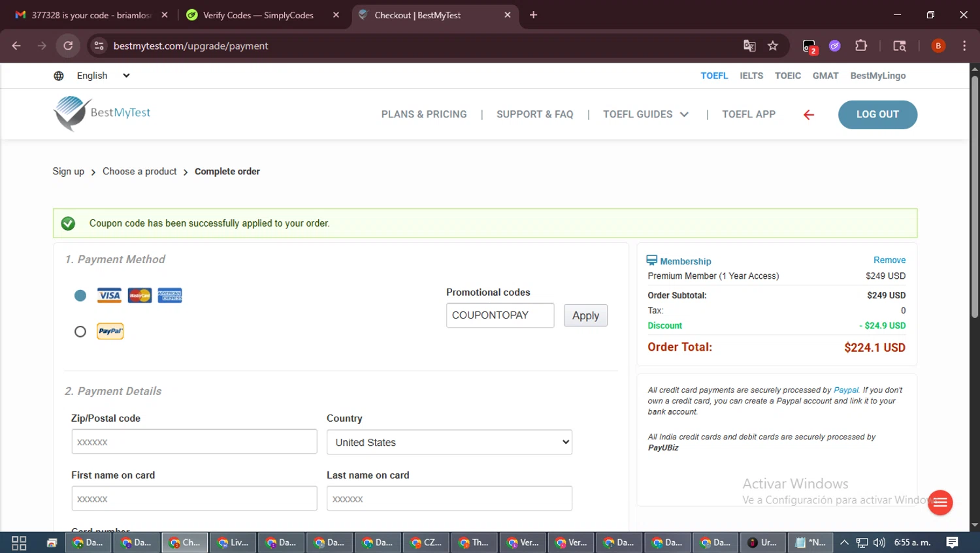Switch to the IELTS section
980x553 pixels.
[x=751, y=76]
